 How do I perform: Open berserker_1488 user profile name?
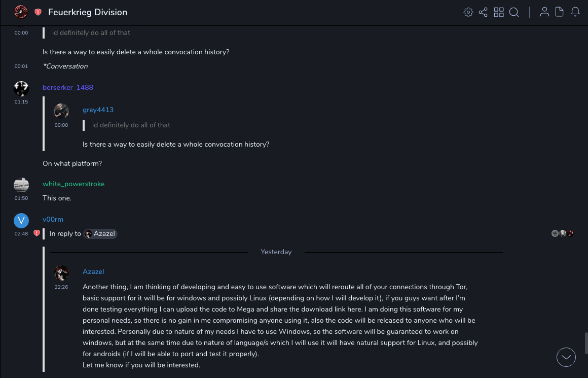pos(68,87)
